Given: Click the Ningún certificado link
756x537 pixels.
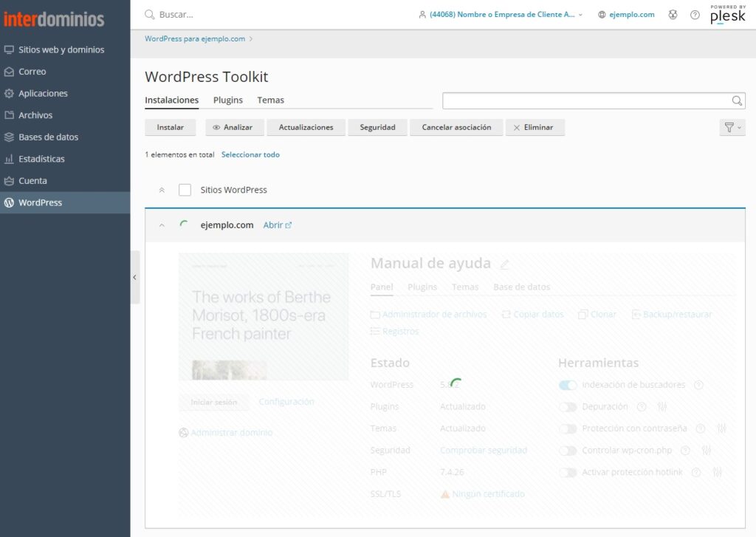Looking at the screenshot, I should (489, 494).
